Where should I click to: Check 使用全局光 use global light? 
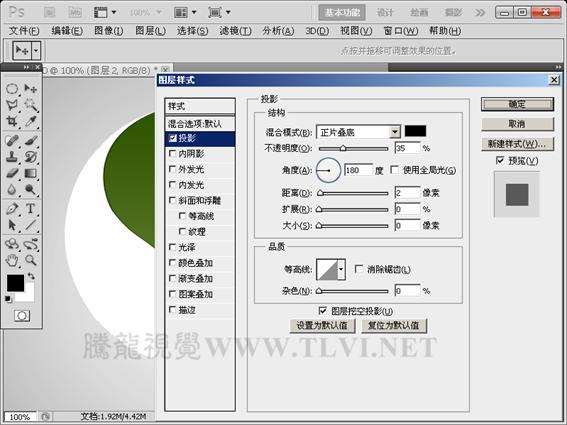(395, 170)
